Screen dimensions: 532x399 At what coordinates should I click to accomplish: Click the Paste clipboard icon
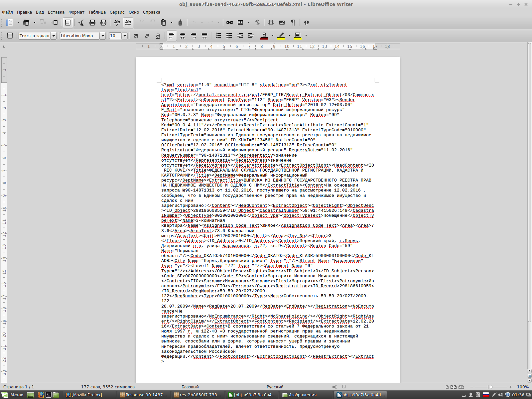(163, 23)
